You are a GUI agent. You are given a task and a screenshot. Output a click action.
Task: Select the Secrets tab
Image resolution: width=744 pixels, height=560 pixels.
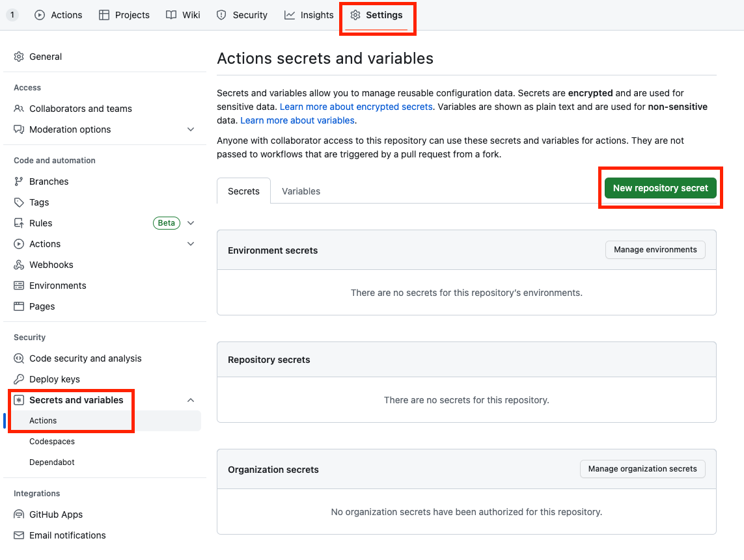[244, 191]
